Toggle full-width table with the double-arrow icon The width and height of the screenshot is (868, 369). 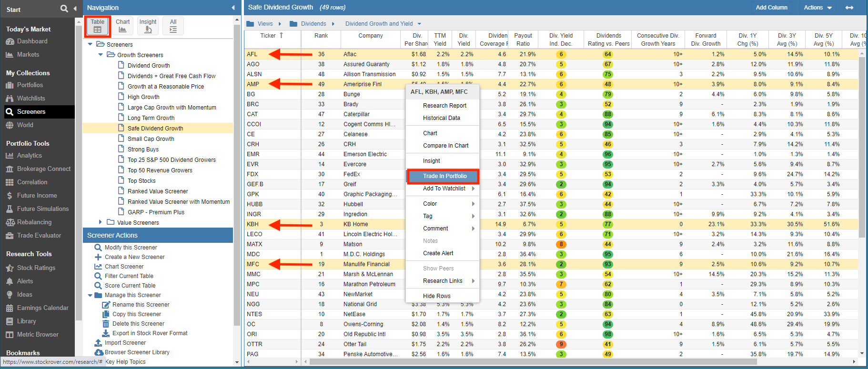(x=849, y=8)
